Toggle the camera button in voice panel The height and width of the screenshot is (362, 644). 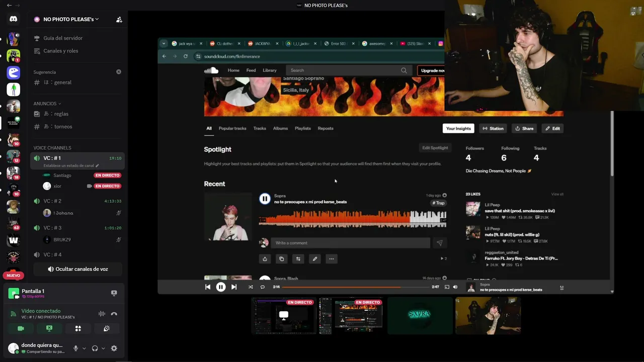tap(21, 328)
